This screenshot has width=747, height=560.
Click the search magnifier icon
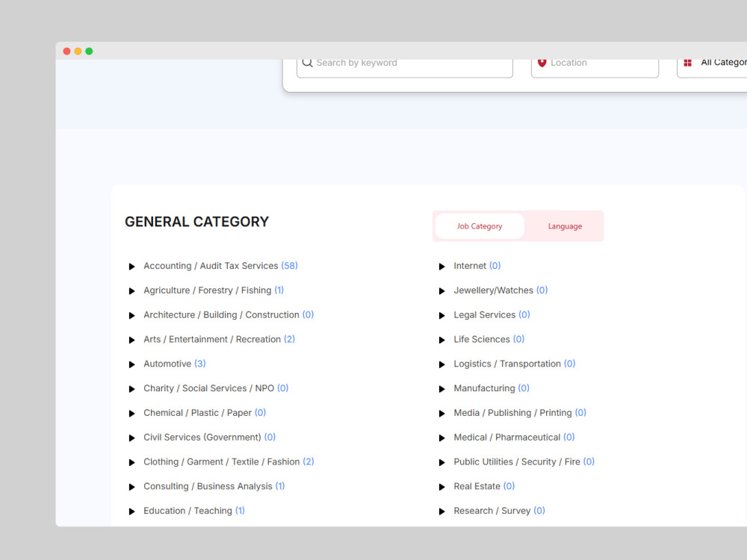click(307, 63)
